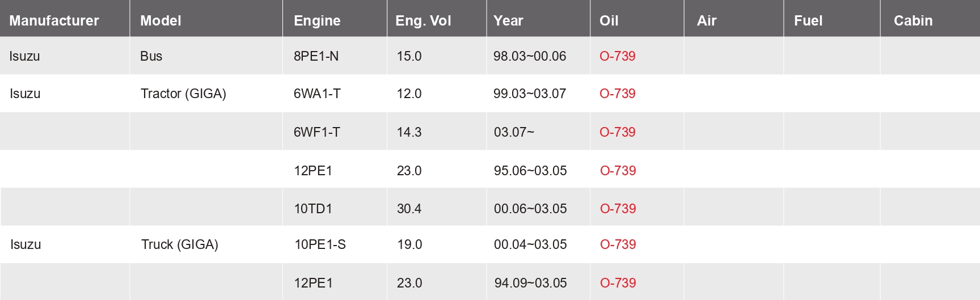Click the Fuel column header
Viewport: 980px width, 300px height.
[x=808, y=21]
